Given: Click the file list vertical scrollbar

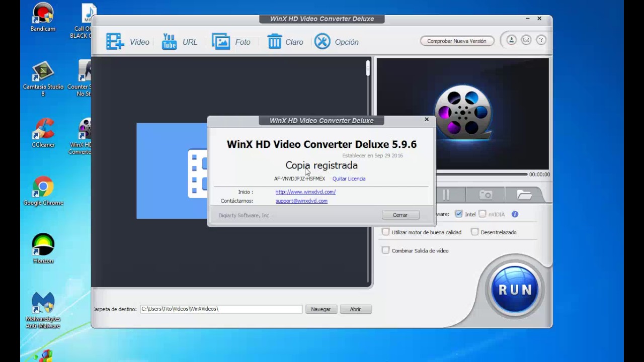Looking at the screenshot, I should click(x=368, y=171).
